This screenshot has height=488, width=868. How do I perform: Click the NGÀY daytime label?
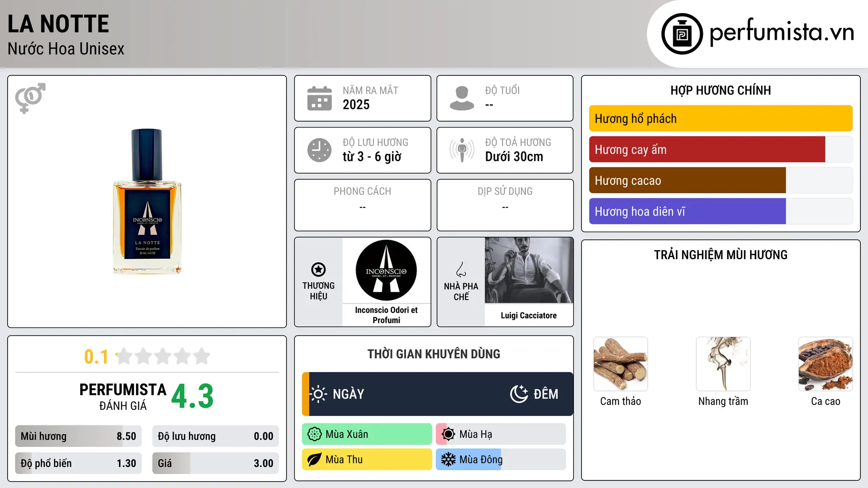tap(348, 394)
